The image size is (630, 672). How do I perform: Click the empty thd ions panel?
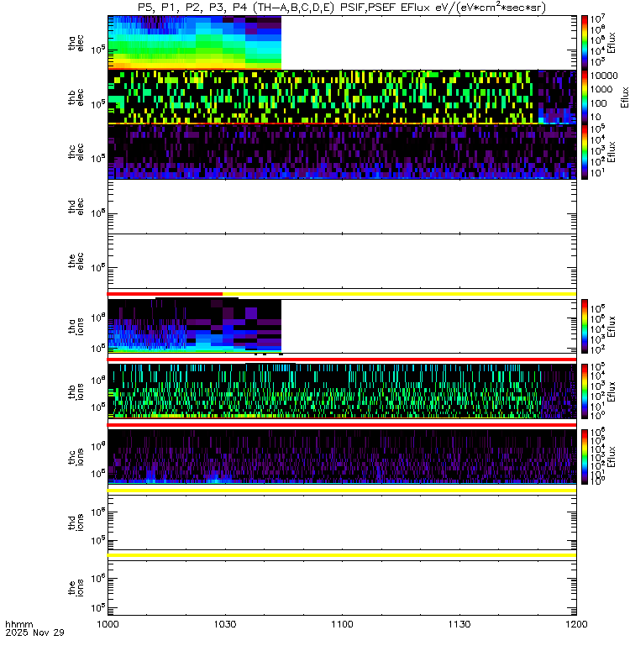[x=342, y=522]
